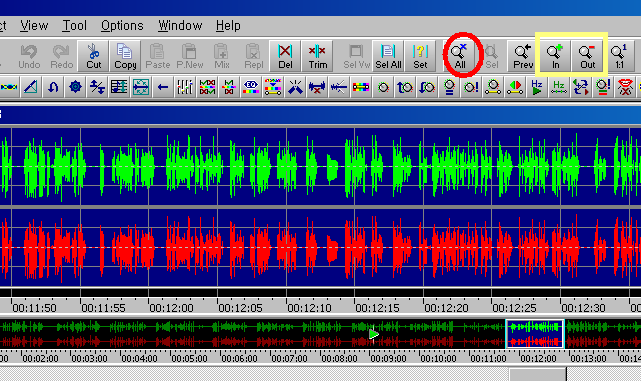The height and width of the screenshot is (381, 641).
Task: Apply Fade In knob with up arrow
Action: coord(405,87)
